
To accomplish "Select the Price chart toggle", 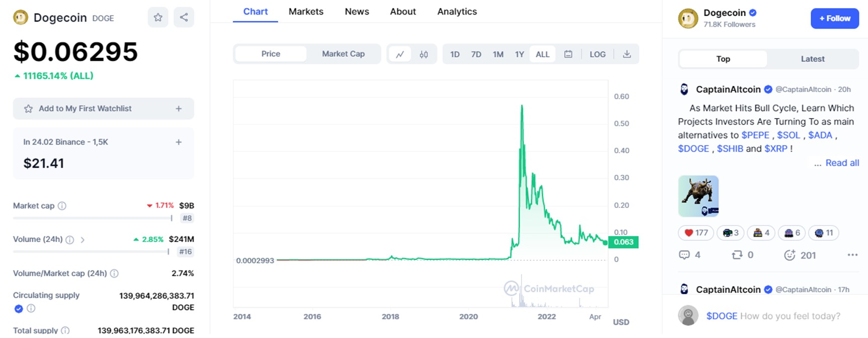I will [271, 54].
